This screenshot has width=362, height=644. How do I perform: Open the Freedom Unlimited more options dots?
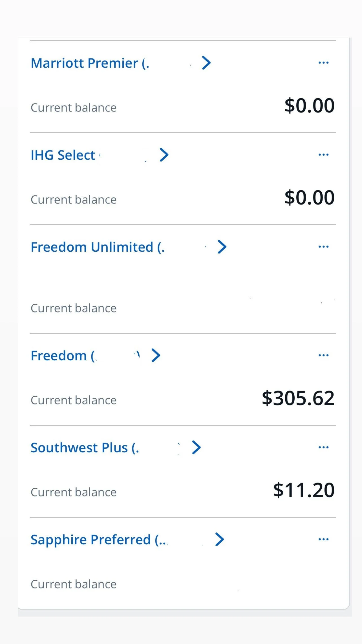(x=323, y=247)
